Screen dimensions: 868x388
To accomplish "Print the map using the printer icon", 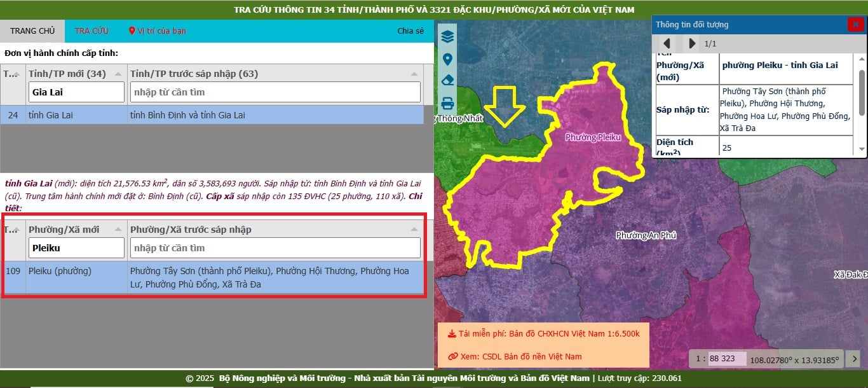I will coord(447,103).
